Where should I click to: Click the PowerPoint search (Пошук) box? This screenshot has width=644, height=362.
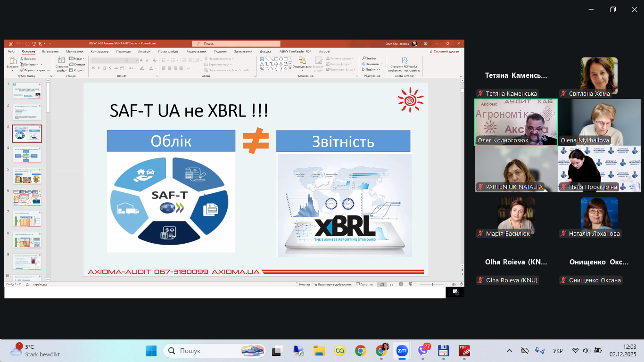pos(236,44)
